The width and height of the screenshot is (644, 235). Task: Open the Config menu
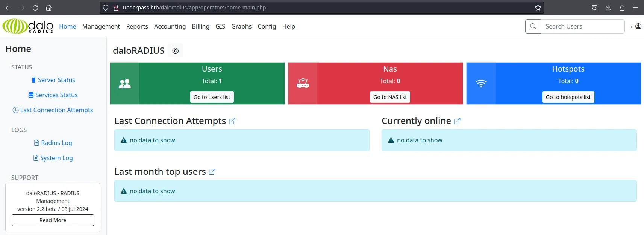pos(267,26)
